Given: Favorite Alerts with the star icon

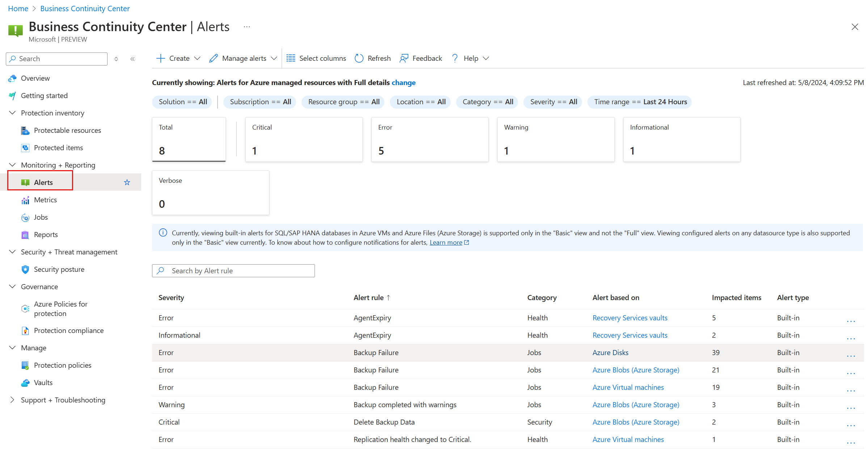Looking at the screenshot, I should point(127,182).
